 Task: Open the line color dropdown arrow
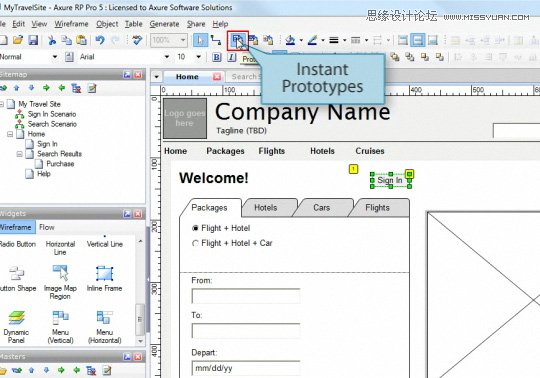(x=323, y=40)
